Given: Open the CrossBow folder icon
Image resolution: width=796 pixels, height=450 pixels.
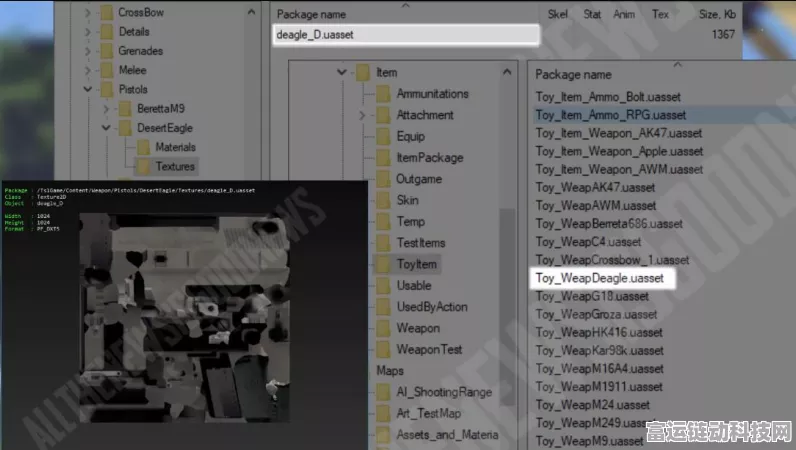Looking at the screenshot, I should click(x=107, y=12).
